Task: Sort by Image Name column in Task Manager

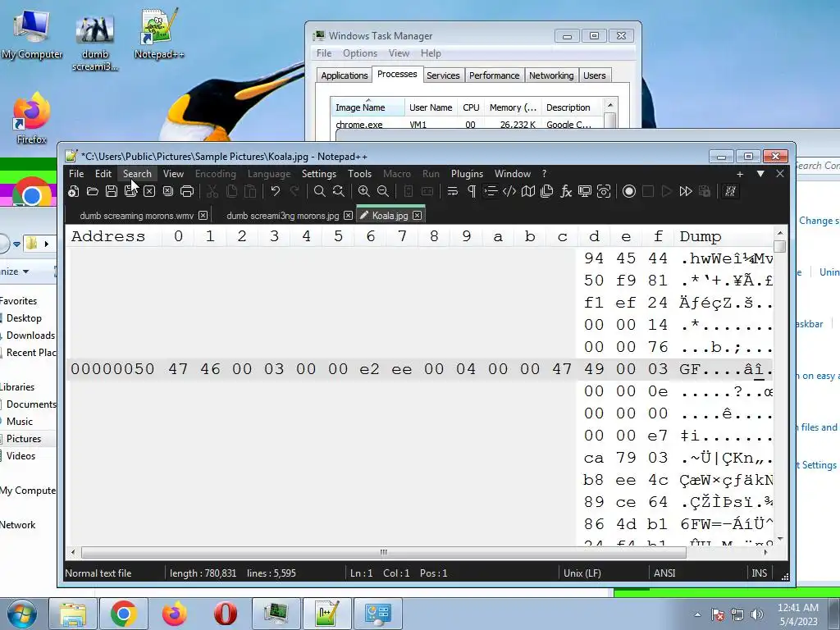Action: [367, 107]
